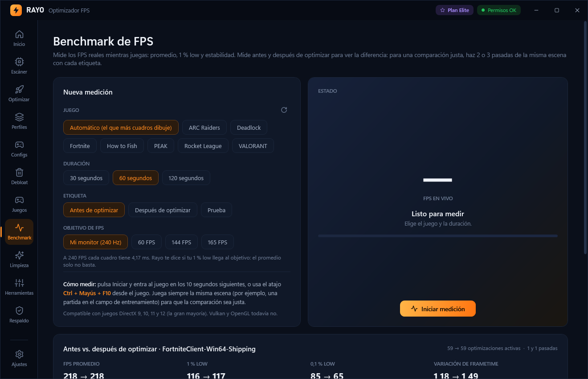Set duration to 60 segundos
The image size is (588, 379).
coord(135,178)
